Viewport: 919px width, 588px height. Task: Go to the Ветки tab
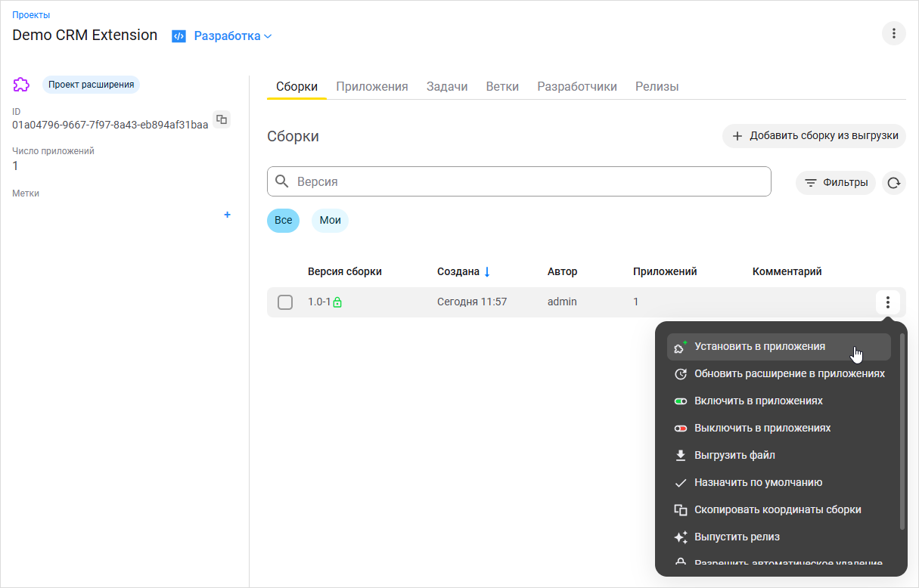tap(502, 86)
